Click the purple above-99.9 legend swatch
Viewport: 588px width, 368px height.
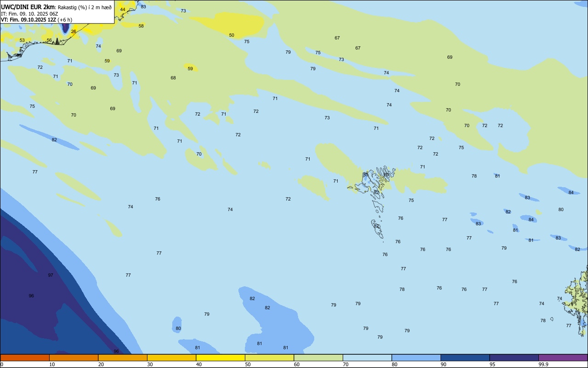pyautogui.click(x=563, y=357)
